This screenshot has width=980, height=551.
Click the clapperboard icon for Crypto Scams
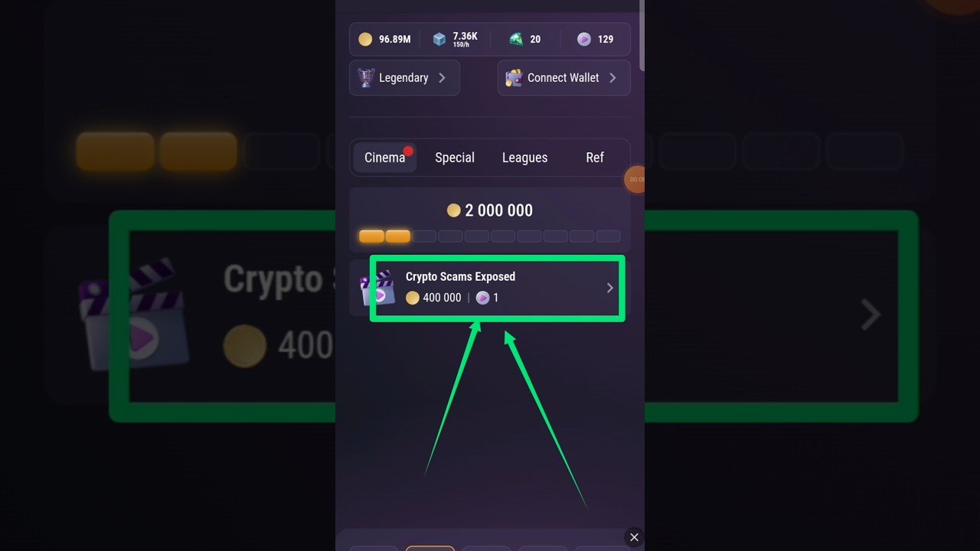pyautogui.click(x=377, y=288)
